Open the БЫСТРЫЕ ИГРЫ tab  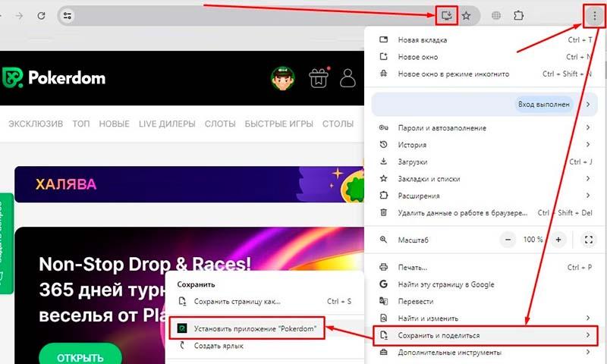[x=278, y=124]
